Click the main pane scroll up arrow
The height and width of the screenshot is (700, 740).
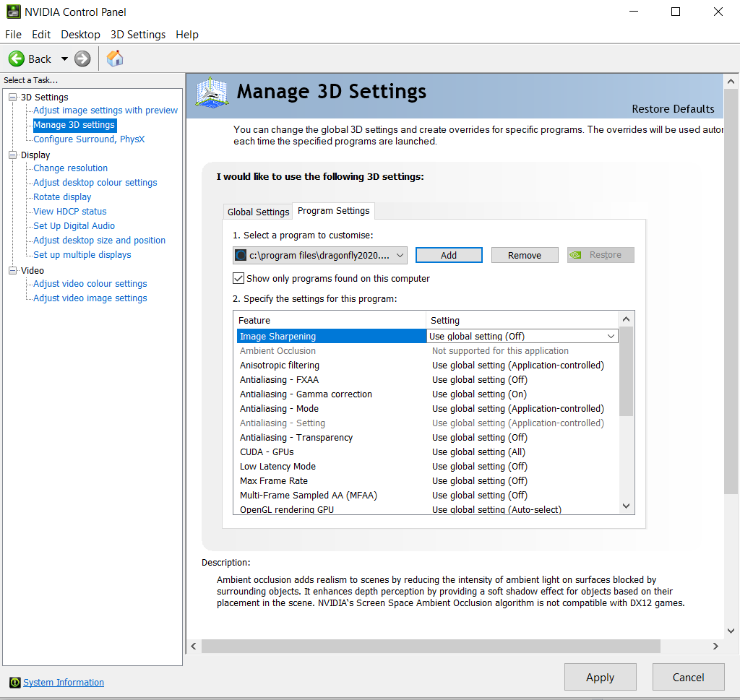tap(731, 81)
